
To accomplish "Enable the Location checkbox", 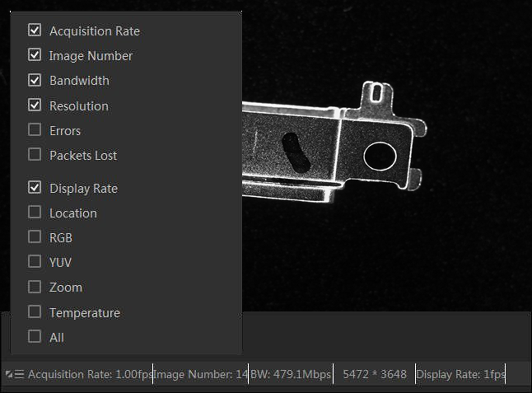I will 34,212.
